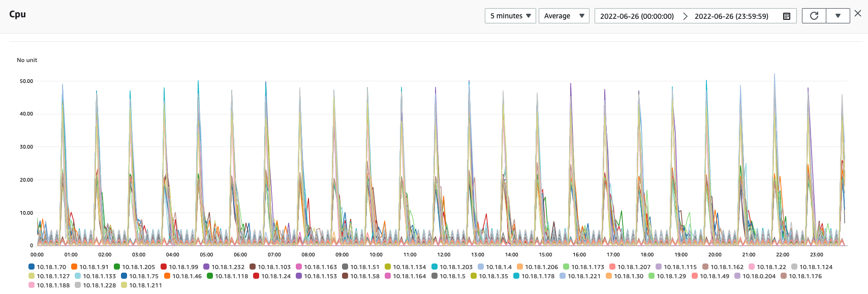Toggle legend swatch for 10.18.1.173
Image resolution: width=868 pixels, height=294 pixels.
coord(566,267)
